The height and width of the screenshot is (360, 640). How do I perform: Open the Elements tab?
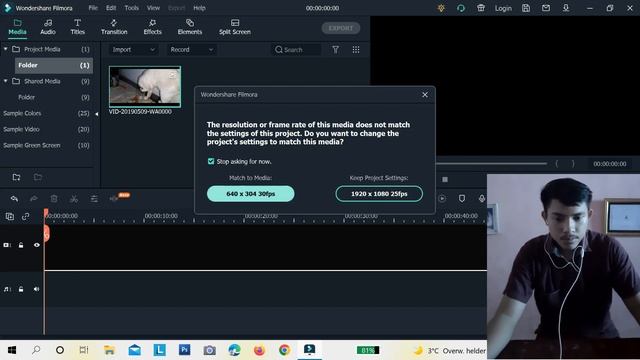click(x=190, y=27)
